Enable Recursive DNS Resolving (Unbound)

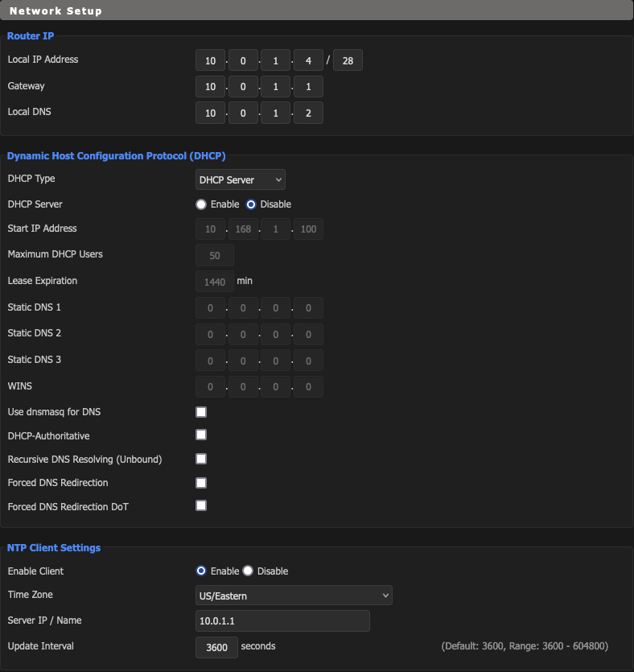pyautogui.click(x=201, y=460)
